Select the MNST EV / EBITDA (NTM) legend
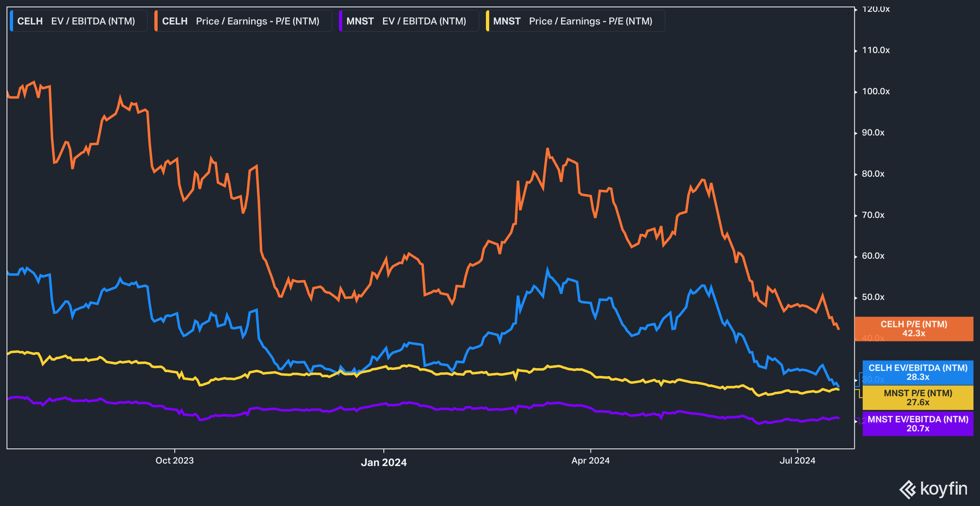The width and height of the screenshot is (980, 506). [409, 21]
